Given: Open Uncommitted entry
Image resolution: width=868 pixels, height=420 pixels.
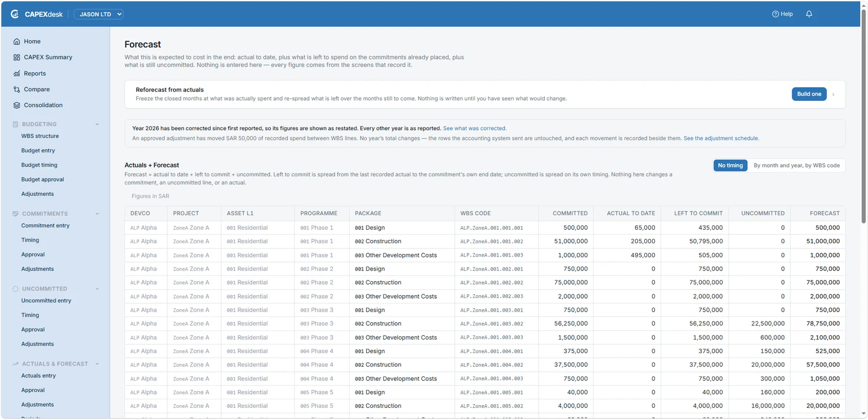Looking at the screenshot, I should (x=46, y=301).
